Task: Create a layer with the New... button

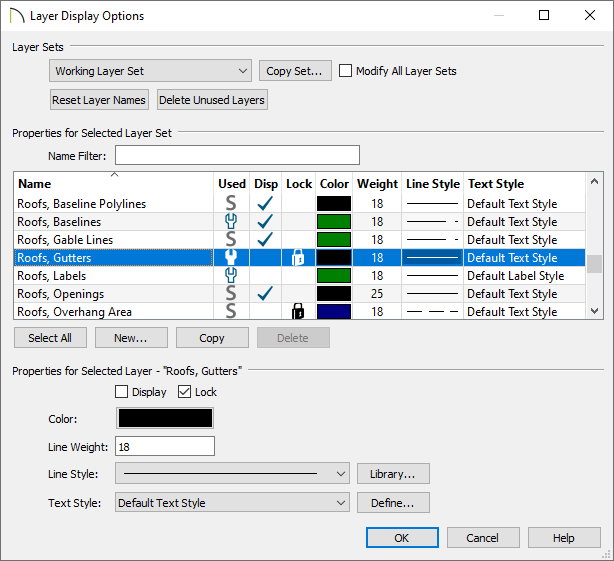Action: 131,337
